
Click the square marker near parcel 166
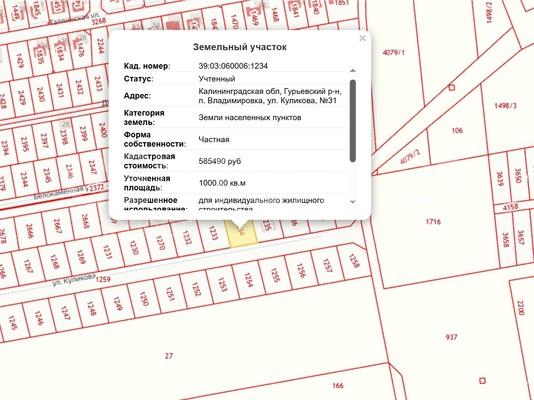click(482, 381)
